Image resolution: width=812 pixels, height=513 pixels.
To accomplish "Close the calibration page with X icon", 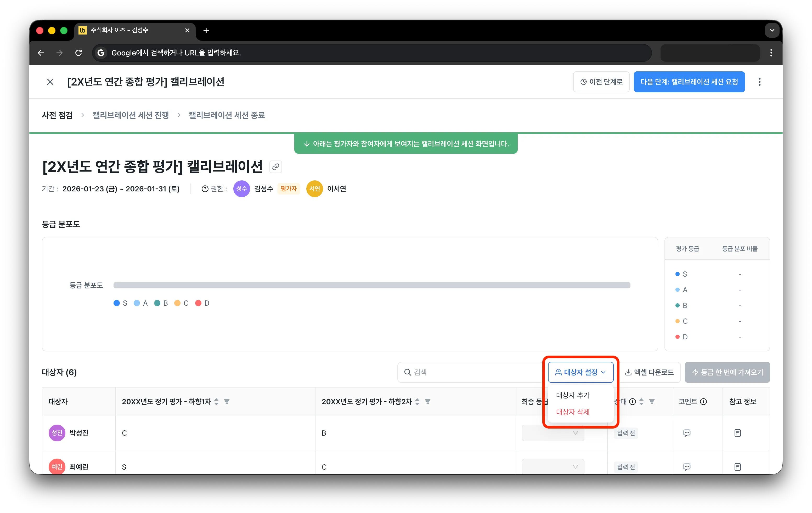I will 50,82.
